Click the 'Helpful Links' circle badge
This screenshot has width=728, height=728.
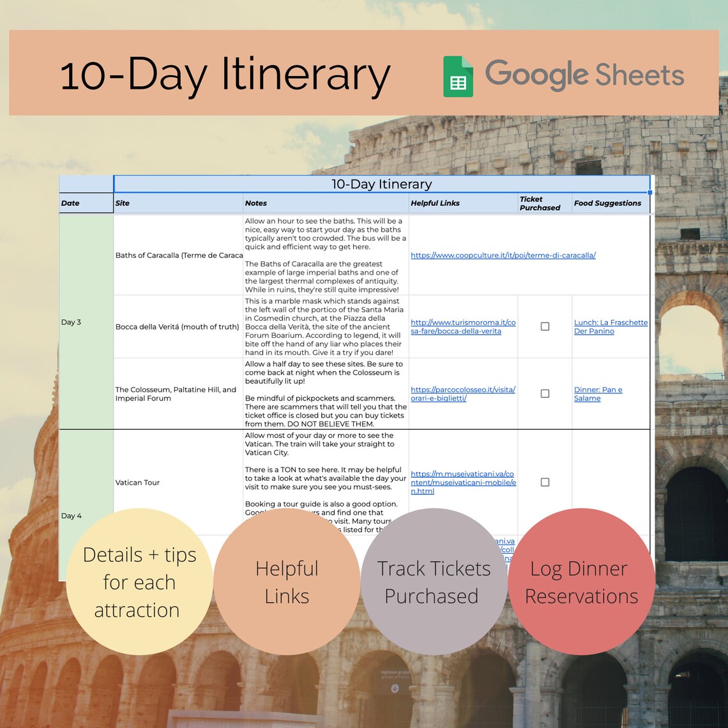pyautogui.click(x=287, y=582)
